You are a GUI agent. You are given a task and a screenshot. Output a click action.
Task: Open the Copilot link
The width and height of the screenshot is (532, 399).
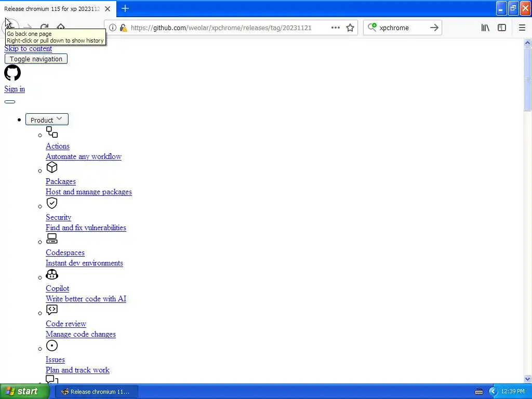point(57,288)
